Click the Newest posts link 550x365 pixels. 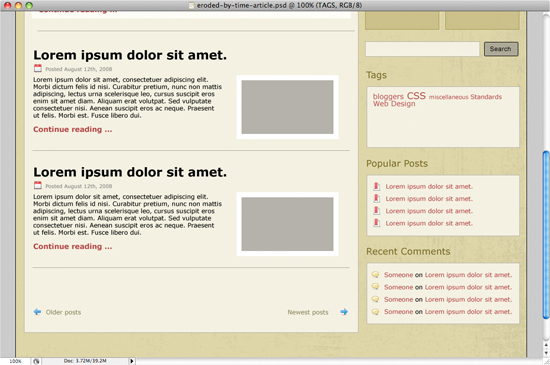pos(308,312)
